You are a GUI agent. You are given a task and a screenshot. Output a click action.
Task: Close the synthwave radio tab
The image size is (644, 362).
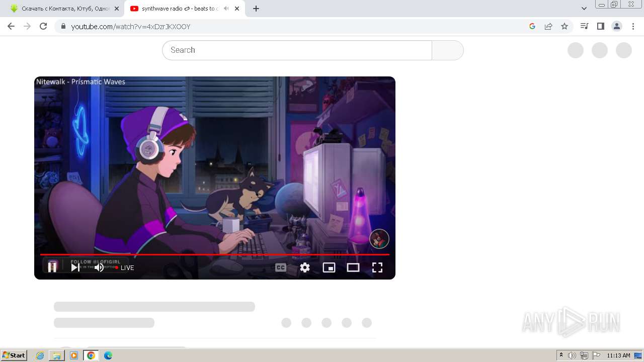pyautogui.click(x=237, y=9)
